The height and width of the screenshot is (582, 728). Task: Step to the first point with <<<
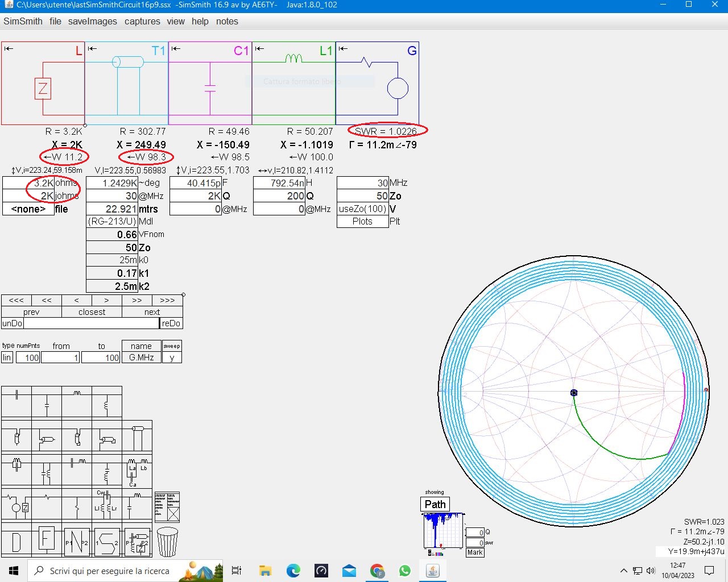click(16, 300)
